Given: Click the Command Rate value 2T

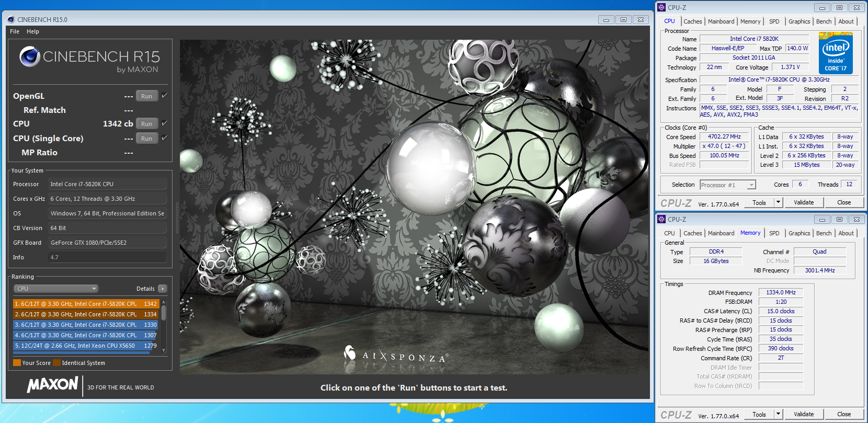Looking at the screenshot, I should [781, 358].
